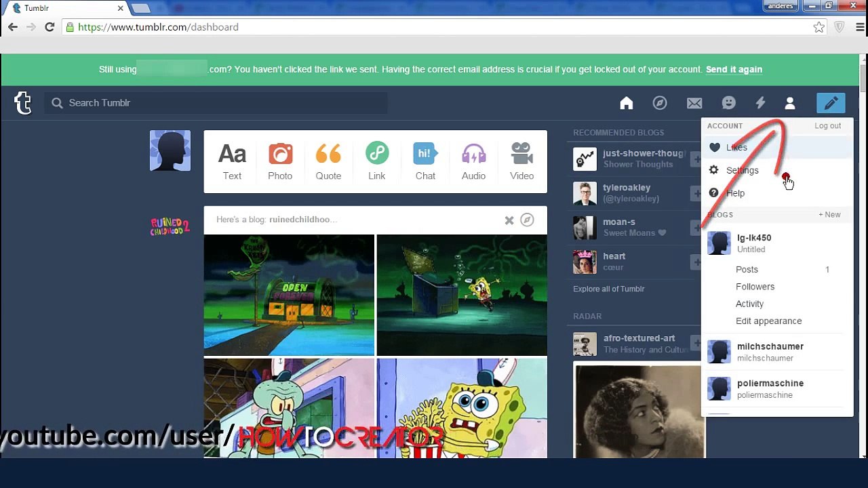This screenshot has width=868, height=488.
Task: Create a new Chat post
Action: pos(425,162)
